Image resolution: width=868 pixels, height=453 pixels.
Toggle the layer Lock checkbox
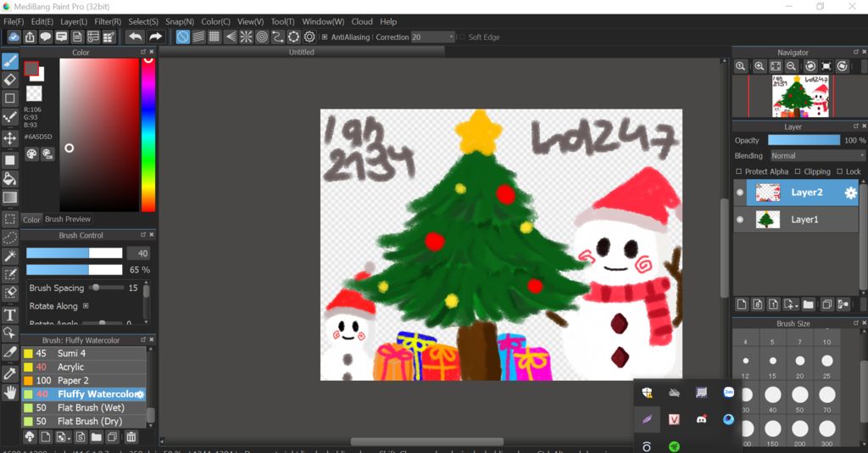840,171
